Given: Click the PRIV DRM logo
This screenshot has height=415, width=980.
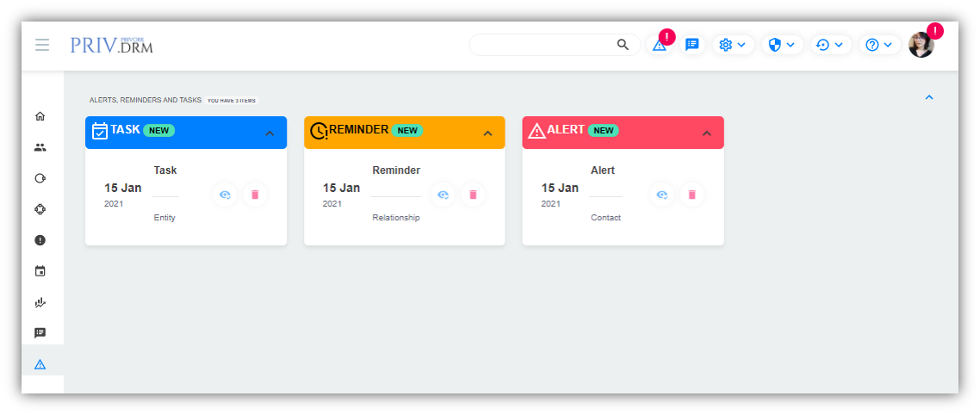Looking at the screenshot, I should [111, 45].
